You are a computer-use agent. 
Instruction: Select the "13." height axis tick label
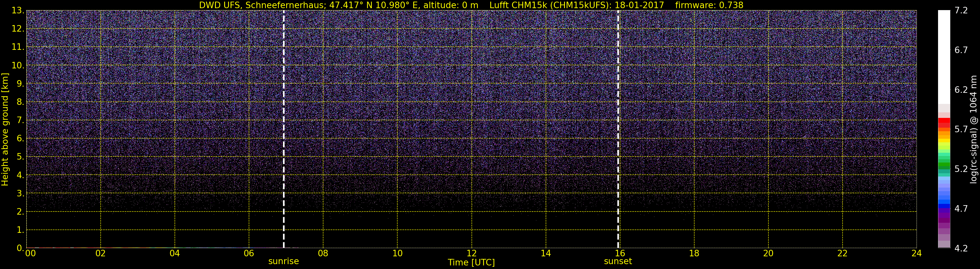pos(18,10)
